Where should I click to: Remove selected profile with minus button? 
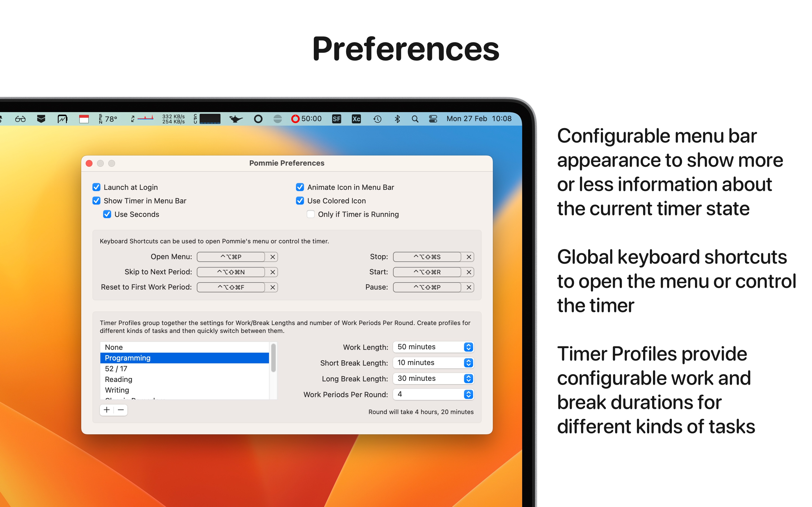click(121, 410)
